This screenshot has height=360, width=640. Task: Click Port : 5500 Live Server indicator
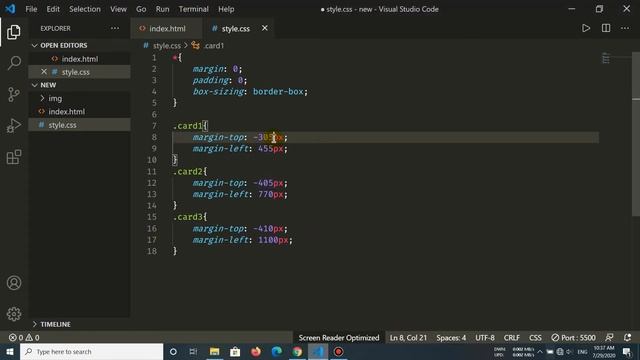pos(573,338)
